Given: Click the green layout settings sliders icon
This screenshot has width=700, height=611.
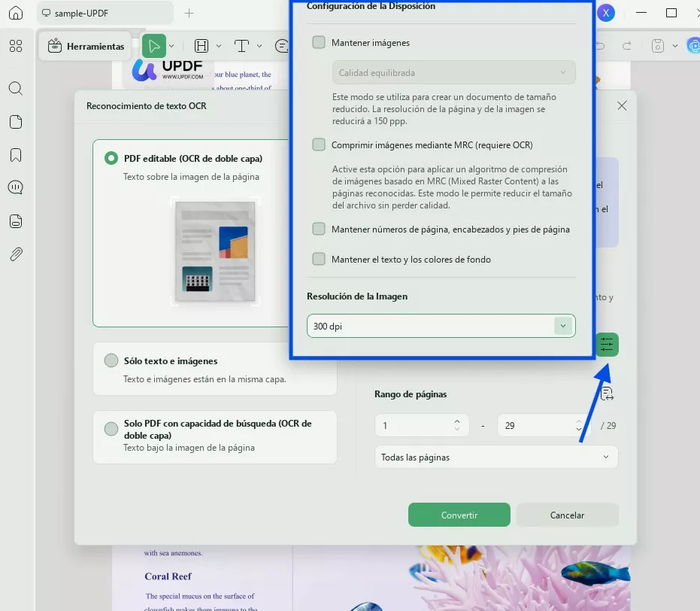Looking at the screenshot, I should (x=607, y=345).
